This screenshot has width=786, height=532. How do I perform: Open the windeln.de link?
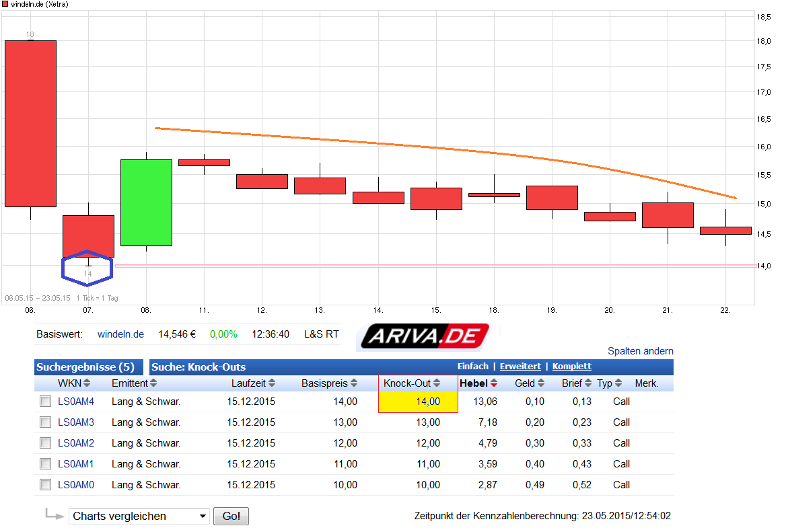120,334
